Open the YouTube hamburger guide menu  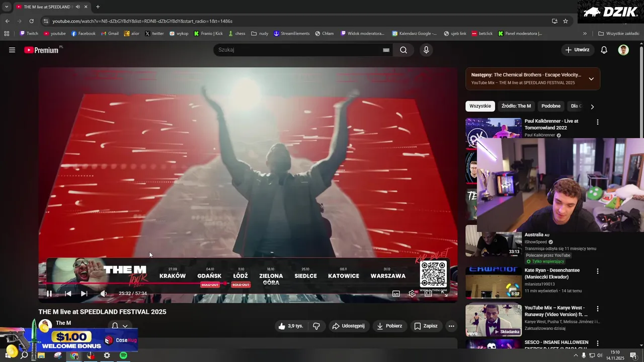pos(12,50)
